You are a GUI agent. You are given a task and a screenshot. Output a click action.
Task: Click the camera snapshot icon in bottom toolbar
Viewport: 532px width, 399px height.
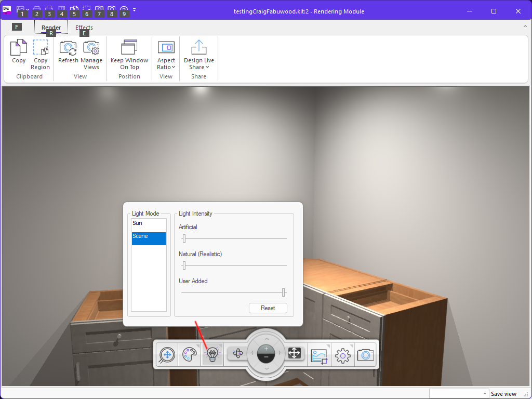[366, 355]
